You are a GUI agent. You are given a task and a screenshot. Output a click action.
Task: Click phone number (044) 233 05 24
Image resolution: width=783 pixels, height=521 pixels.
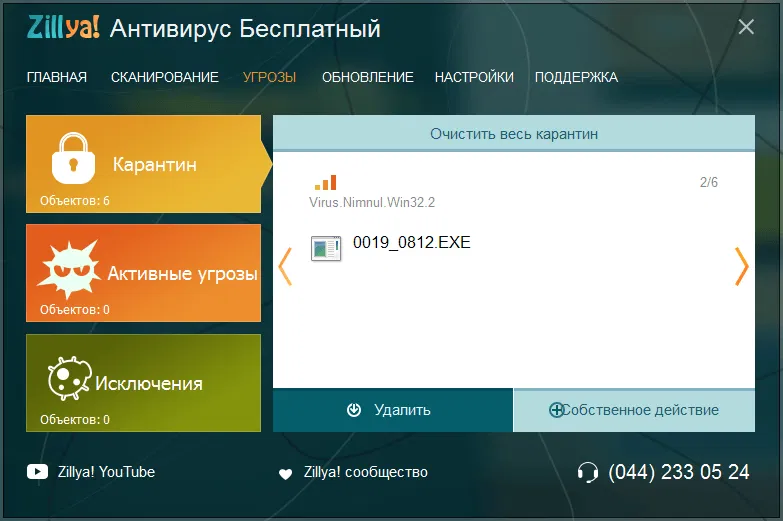[x=679, y=472]
